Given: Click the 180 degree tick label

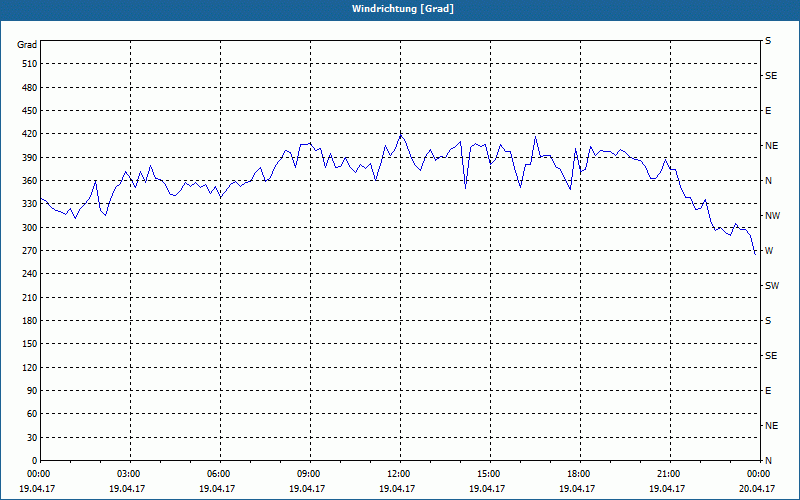Looking at the screenshot, I should pos(30,321).
